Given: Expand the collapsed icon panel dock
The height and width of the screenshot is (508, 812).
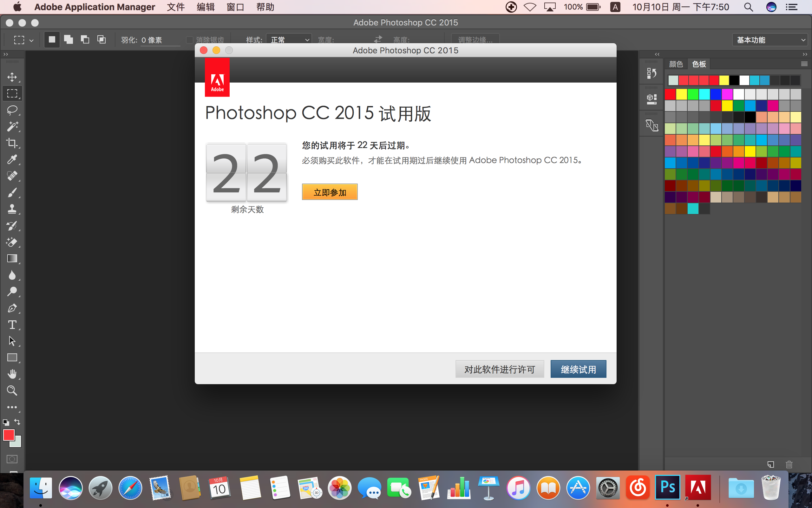Looking at the screenshot, I should point(657,54).
